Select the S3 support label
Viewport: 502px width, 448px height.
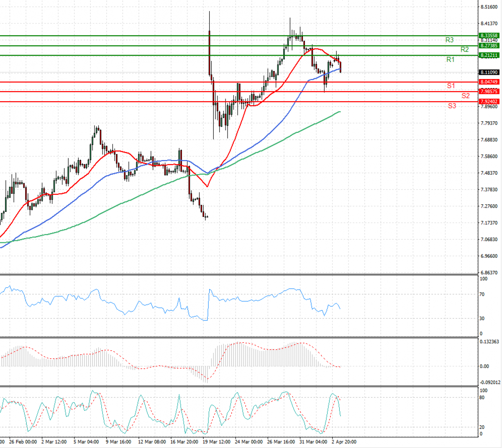coord(452,106)
